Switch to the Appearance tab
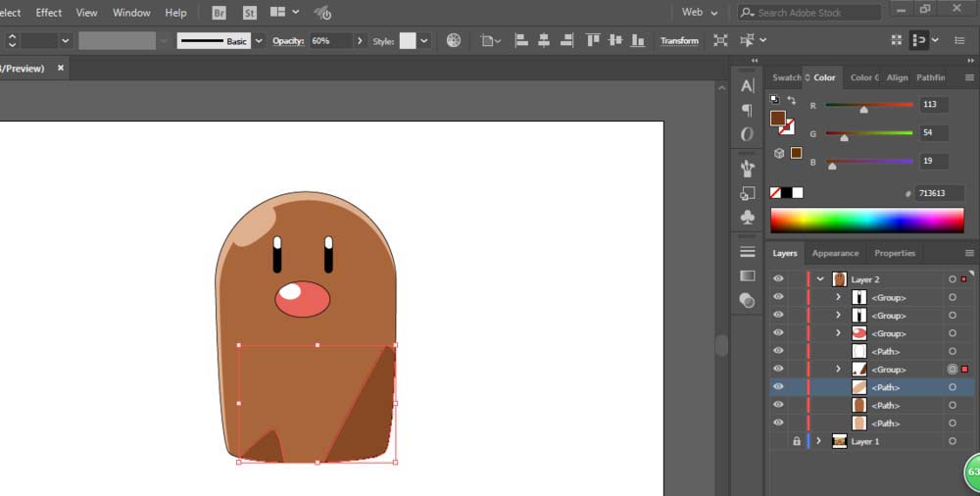 835,253
